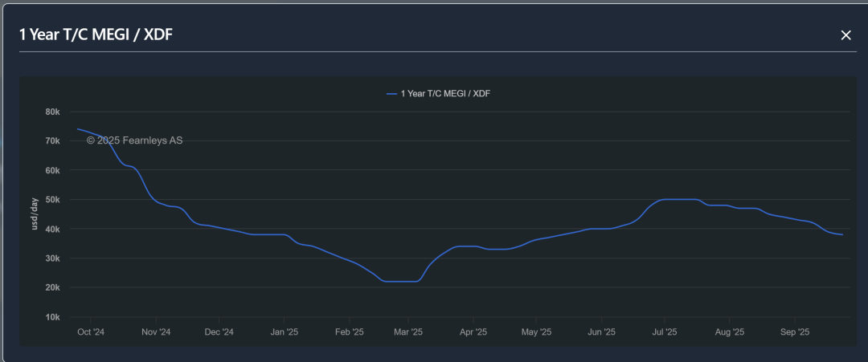The height and width of the screenshot is (362, 868).
Task: Select the Mar '25 date label
Action: [x=408, y=332]
